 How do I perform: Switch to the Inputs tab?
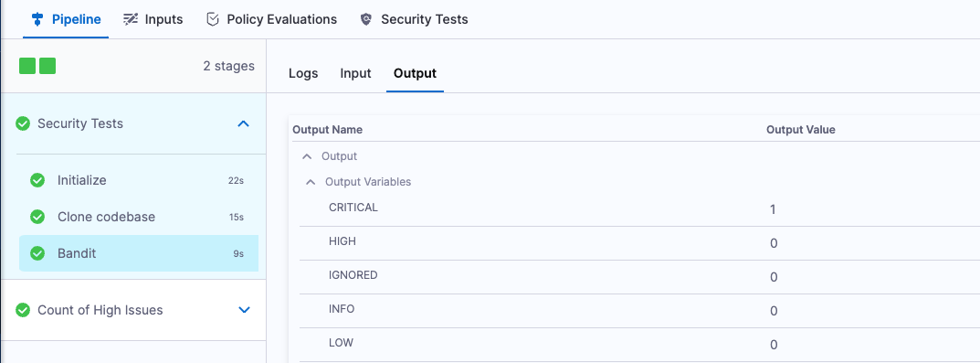(153, 19)
